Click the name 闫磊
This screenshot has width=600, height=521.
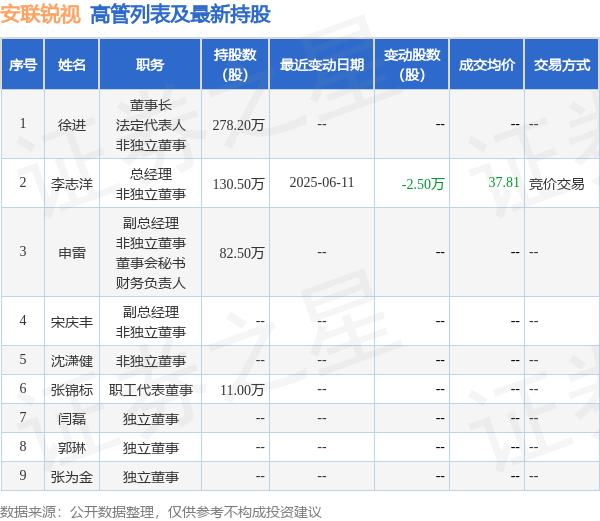pos(72,419)
